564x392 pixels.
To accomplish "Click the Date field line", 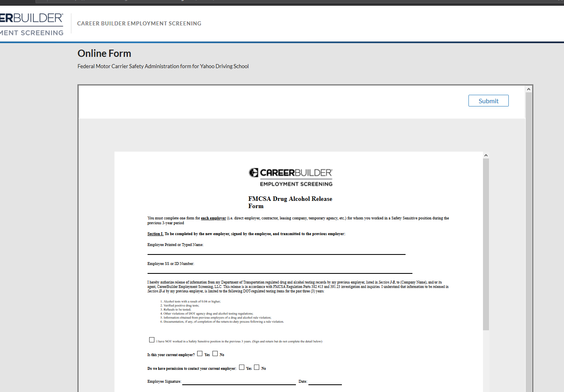I will [325, 382].
